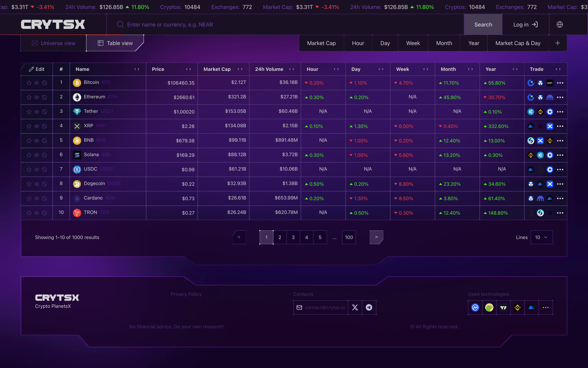Click the CoinMarketCap technology icon
588x368 pixels.
475,307
